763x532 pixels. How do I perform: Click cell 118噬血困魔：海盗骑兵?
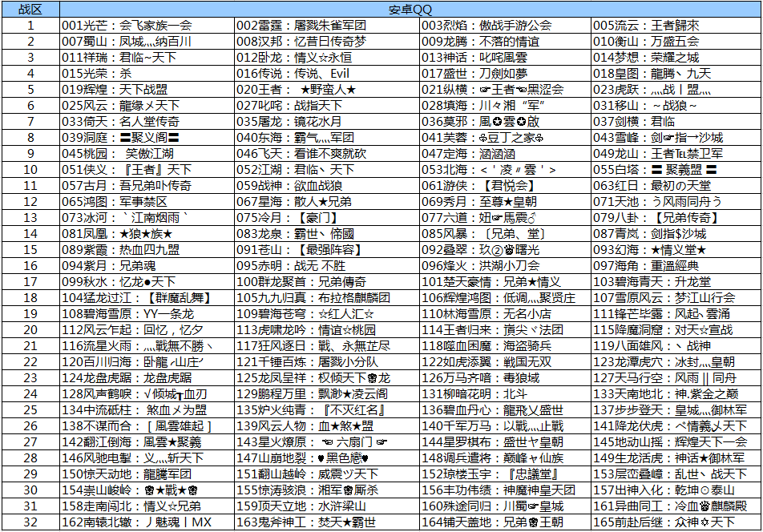point(505,346)
